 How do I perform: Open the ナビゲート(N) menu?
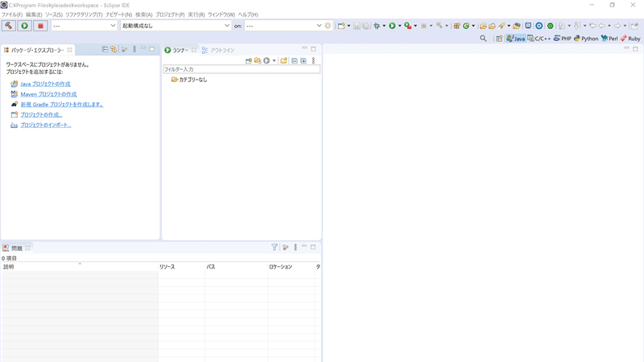118,14
